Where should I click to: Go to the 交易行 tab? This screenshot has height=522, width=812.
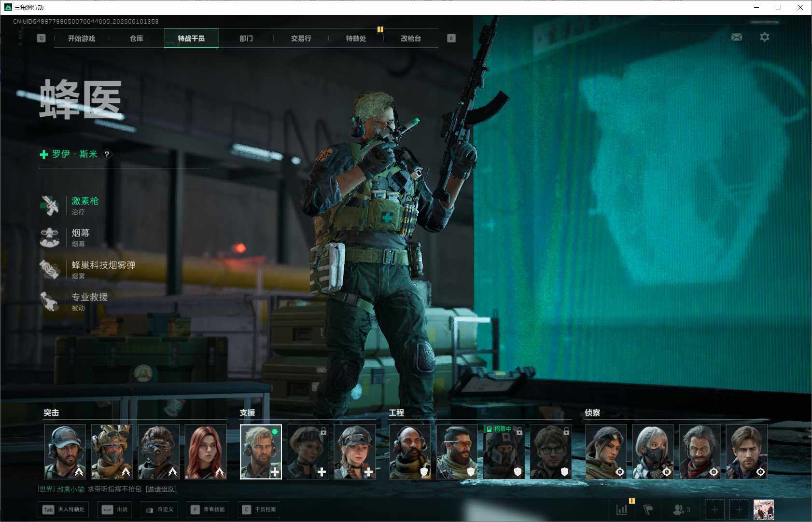(301, 38)
